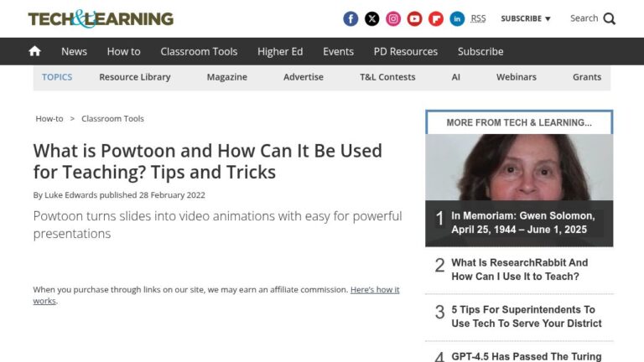Image resolution: width=644 pixels, height=362 pixels.
Task: Click the magnifying glass search icon
Action: (609, 18)
